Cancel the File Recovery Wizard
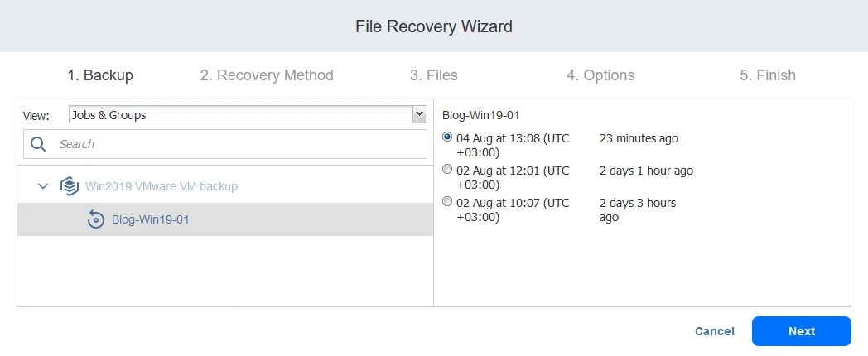 tap(715, 331)
